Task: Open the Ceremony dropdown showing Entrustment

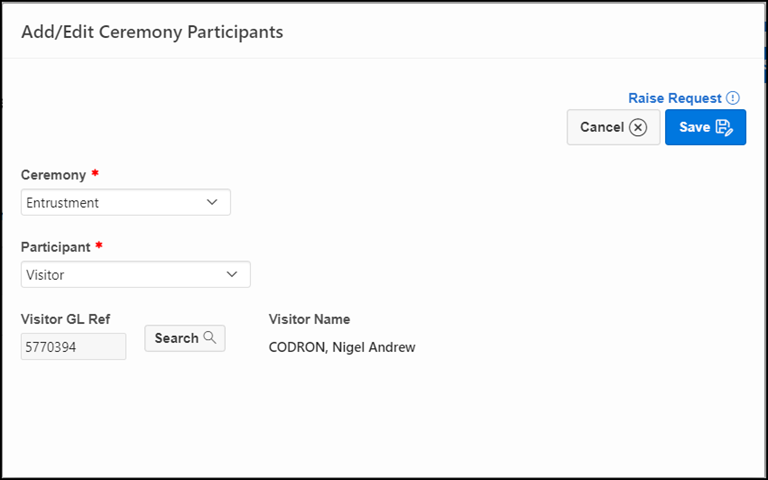Action: point(125,202)
